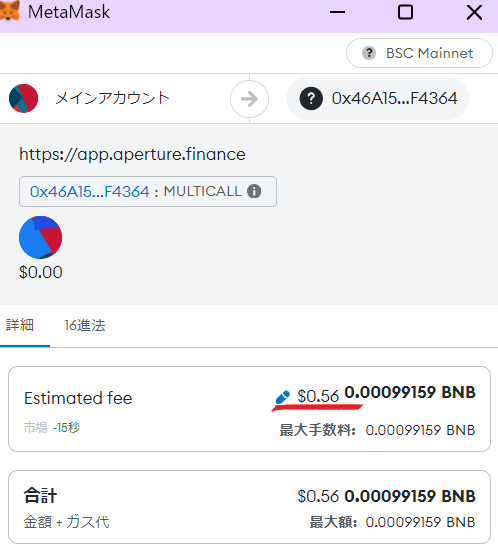Image resolution: width=498 pixels, height=549 pixels.
Task: Click the 市場 gas option label
Action: pyautogui.click(x=35, y=428)
